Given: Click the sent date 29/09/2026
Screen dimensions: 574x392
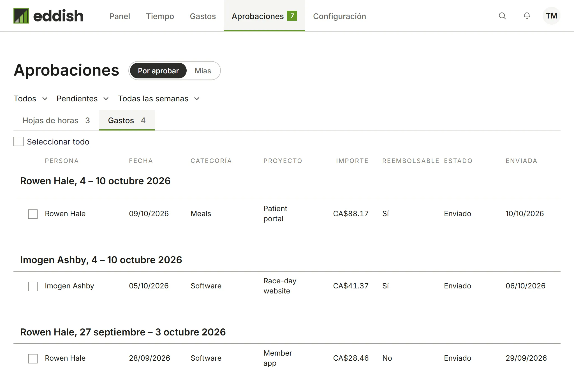Looking at the screenshot, I should (x=526, y=358).
